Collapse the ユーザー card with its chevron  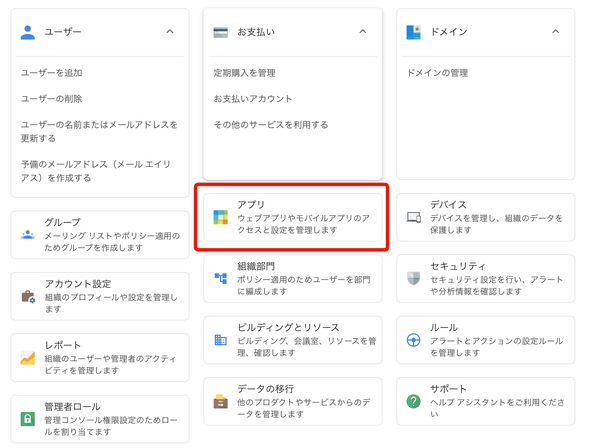(170, 31)
